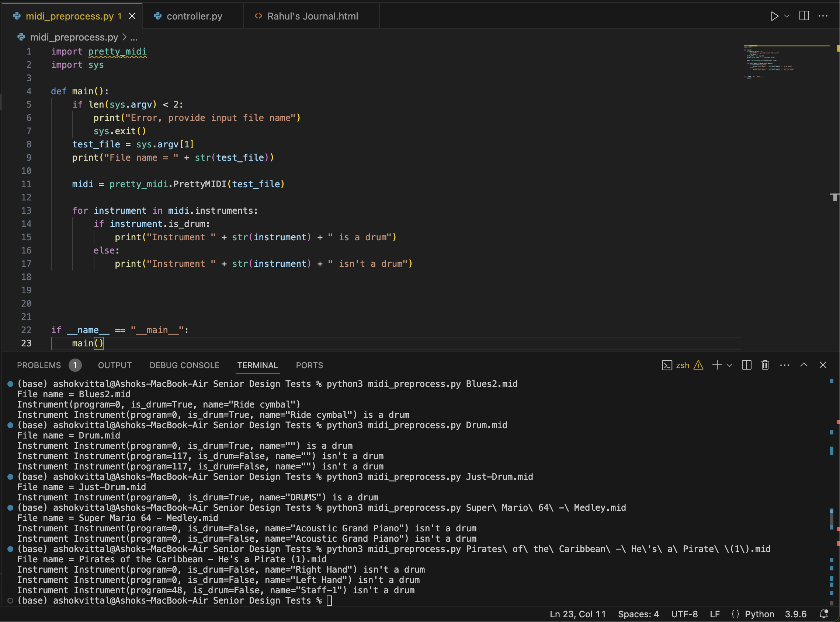This screenshot has height=622, width=840.
Task: Expand the terminal launch profile dropdown
Action: (729, 365)
